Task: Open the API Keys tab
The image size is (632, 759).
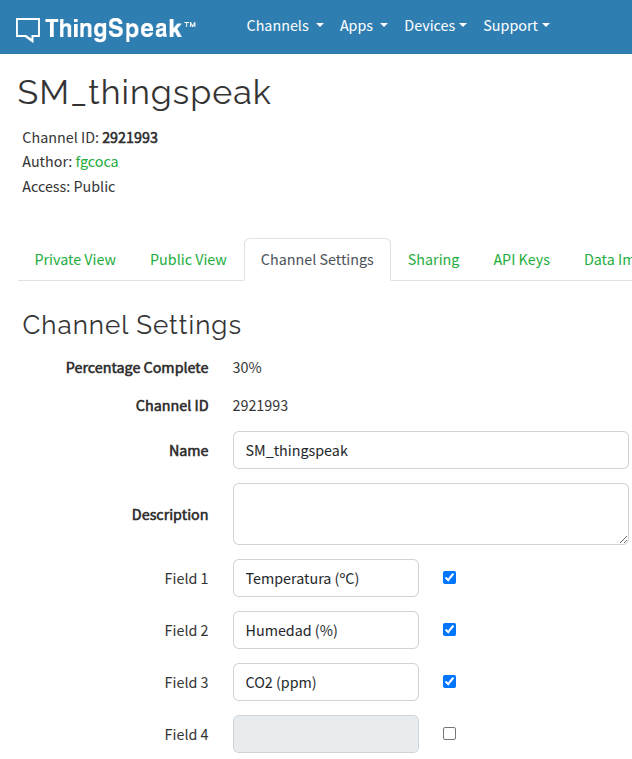Action: click(521, 260)
